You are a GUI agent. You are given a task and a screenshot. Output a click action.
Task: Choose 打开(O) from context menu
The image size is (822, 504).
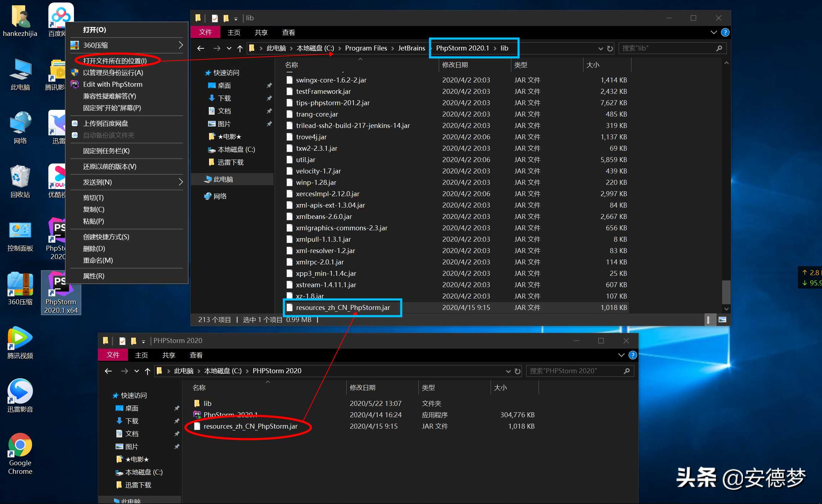(x=127, y=30)
